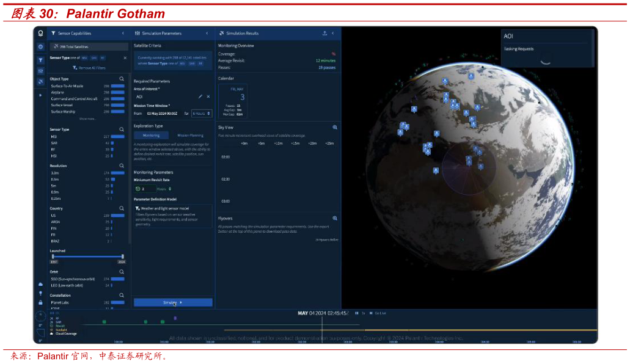Click the lightbulb icon in the sidebar
The width and height of the screenshot is (630, 364).
coord(40,293)
